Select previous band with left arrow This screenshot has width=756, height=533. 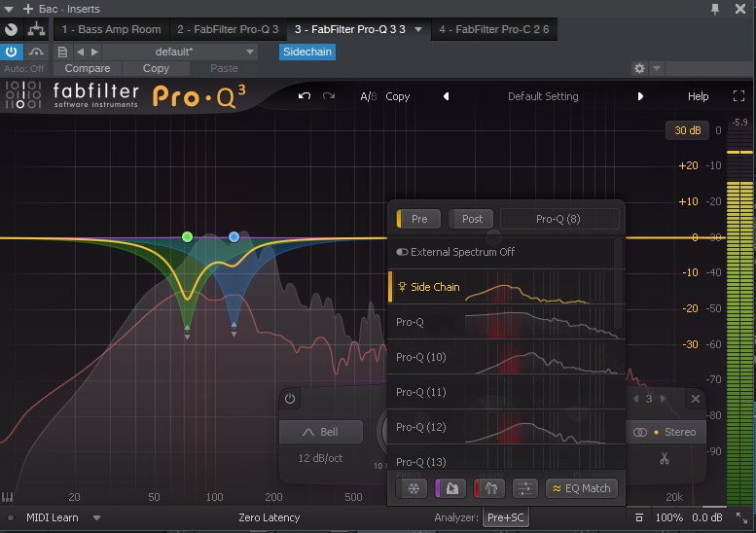(x=635, y=399)
